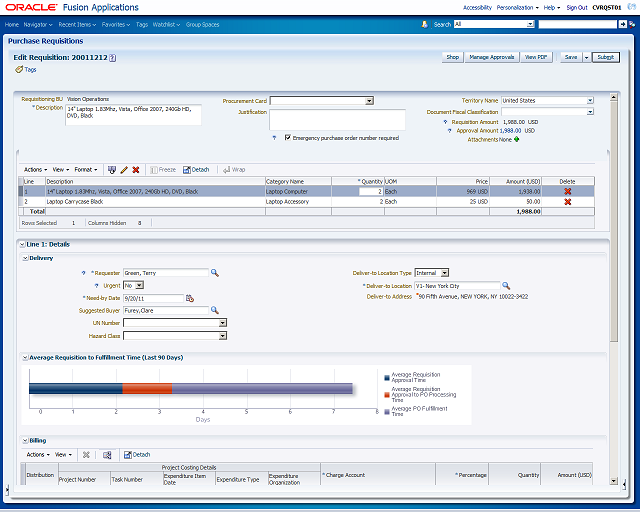Delete line 1 laptop row
Viewport: 640px width, 512px height.
[567, 191]
